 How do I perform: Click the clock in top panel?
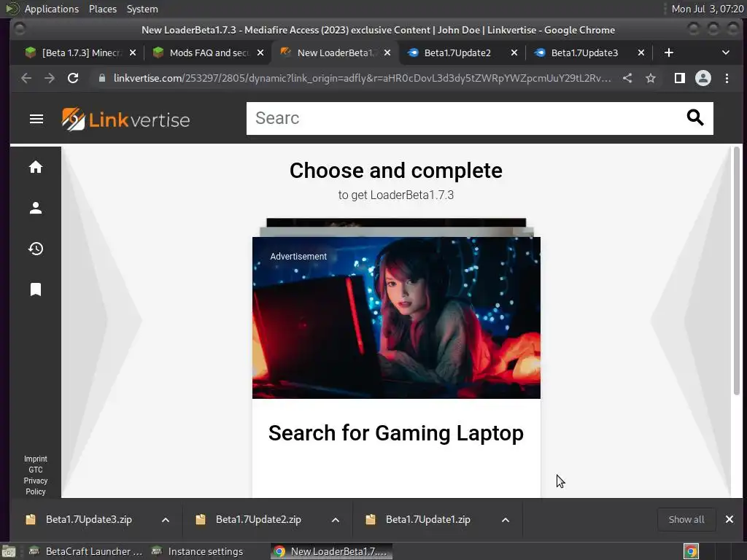tap(707, 9)
